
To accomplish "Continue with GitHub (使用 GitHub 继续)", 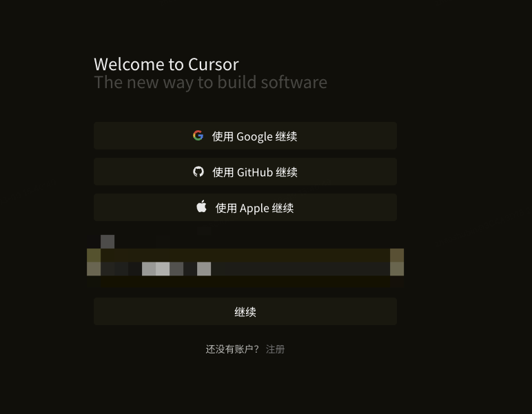I will 245,172.
